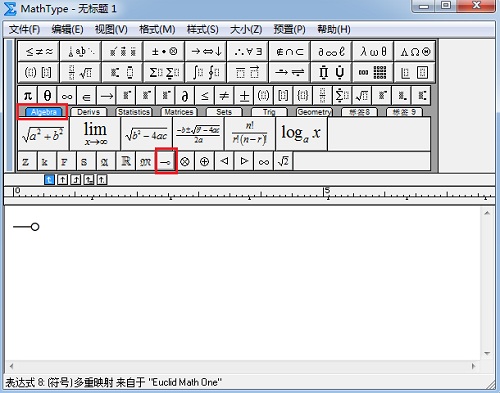Open the 格式(M) menu
500x393 pixels.
tap(157, 30)
